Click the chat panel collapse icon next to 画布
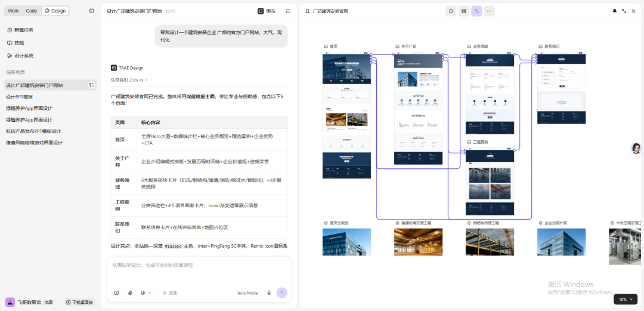 [289, 11]
